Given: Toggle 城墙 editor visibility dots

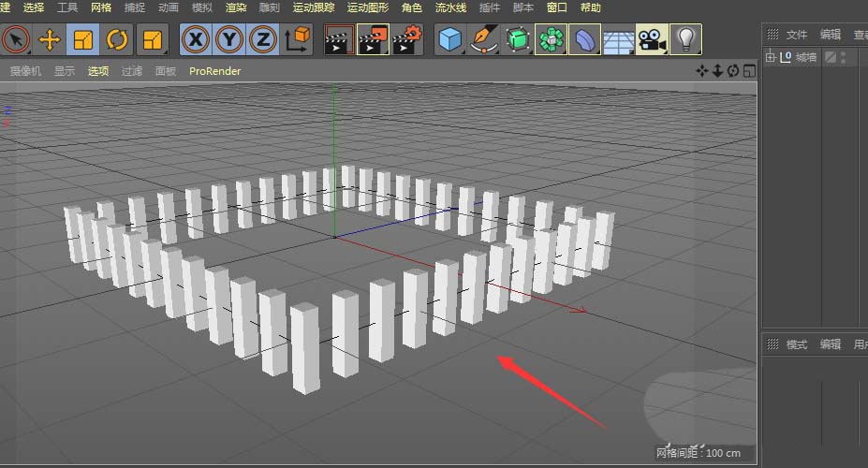Looking at the screenshot, I should (843, 57).
